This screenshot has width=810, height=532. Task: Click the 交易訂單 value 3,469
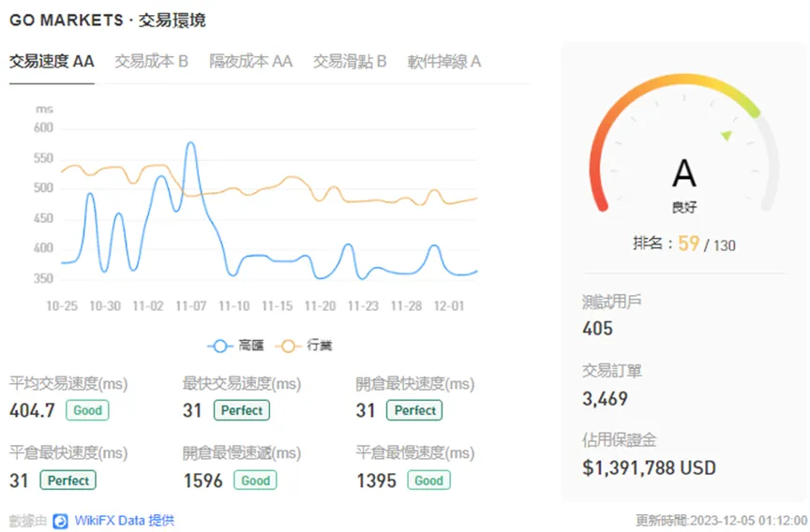pos(605,398)
